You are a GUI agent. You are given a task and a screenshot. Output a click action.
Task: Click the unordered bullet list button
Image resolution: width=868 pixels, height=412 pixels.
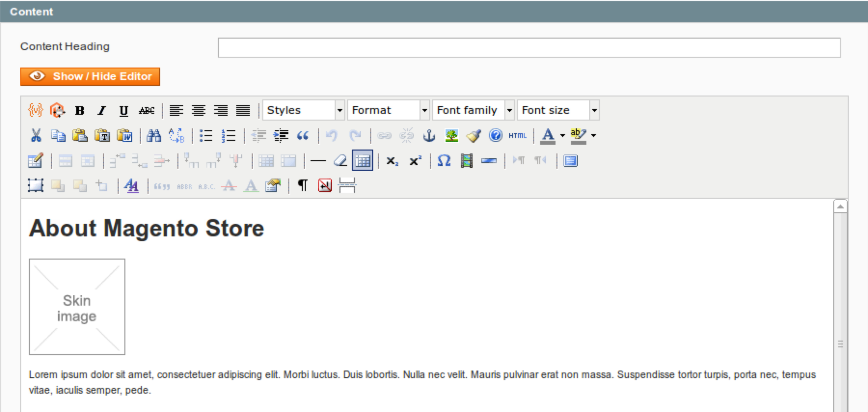(x=206, y=136)
